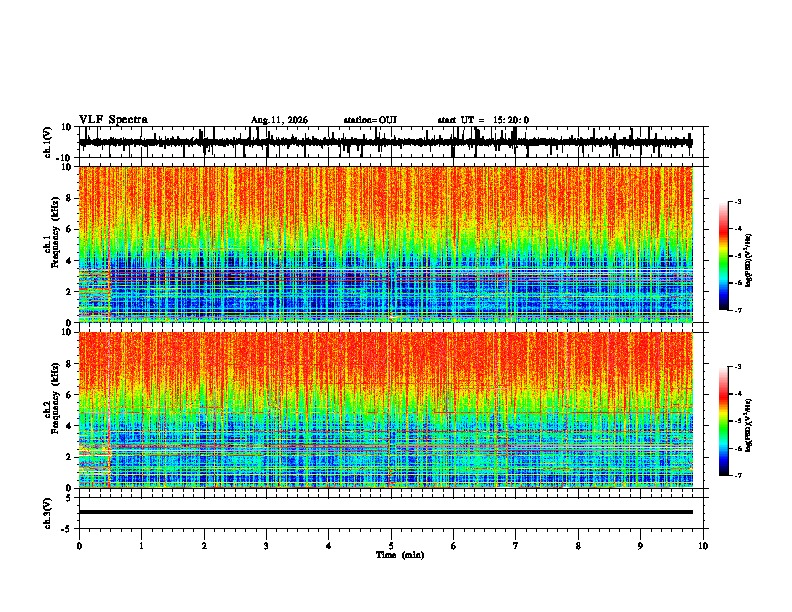Click the ch.2 color scale bar
792x612 pixels.
[724, 421]
